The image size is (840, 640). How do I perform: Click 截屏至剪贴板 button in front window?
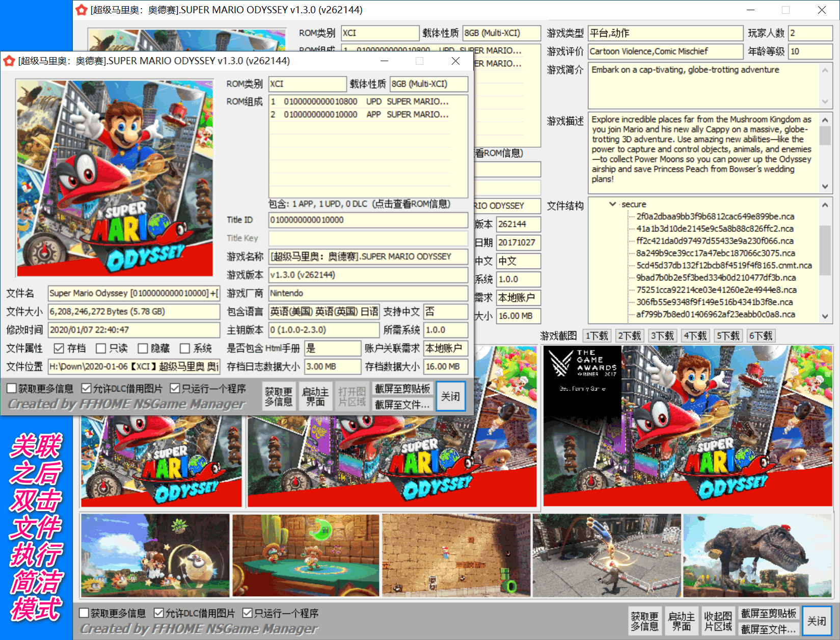pos(402,389)
